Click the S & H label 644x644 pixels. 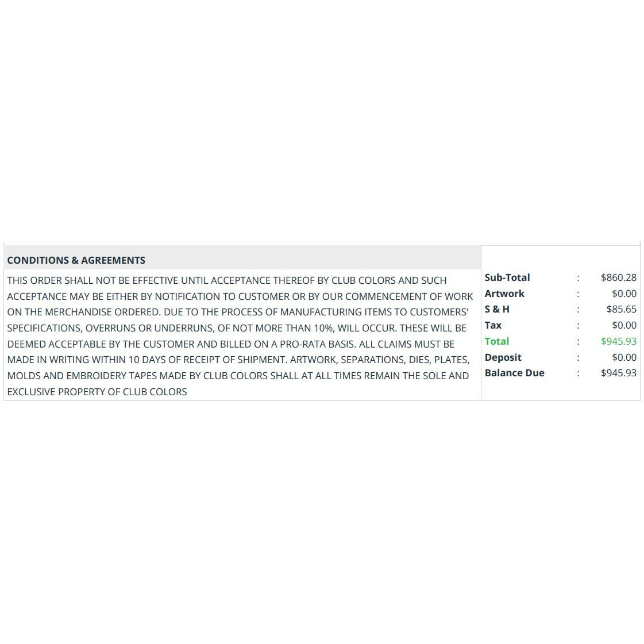coord(497,309)
